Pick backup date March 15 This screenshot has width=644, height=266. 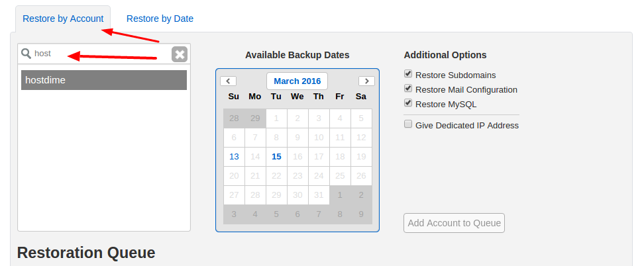[x=276, y=156]
